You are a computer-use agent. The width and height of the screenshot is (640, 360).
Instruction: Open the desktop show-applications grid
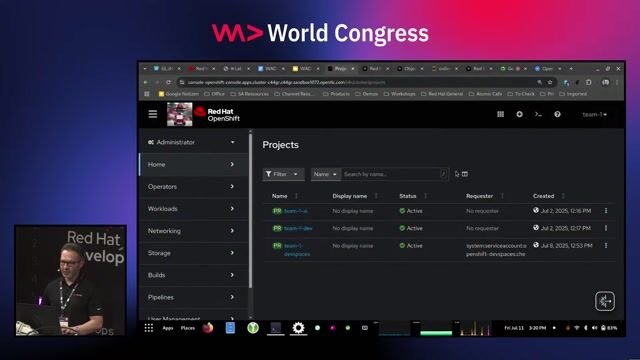(149, 328)
